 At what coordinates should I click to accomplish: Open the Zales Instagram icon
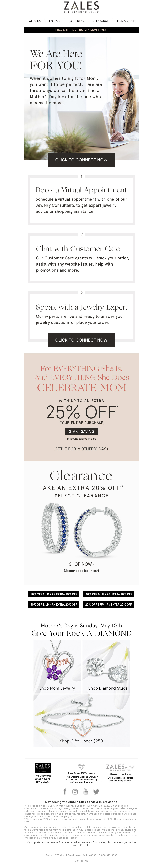point(75,791)
